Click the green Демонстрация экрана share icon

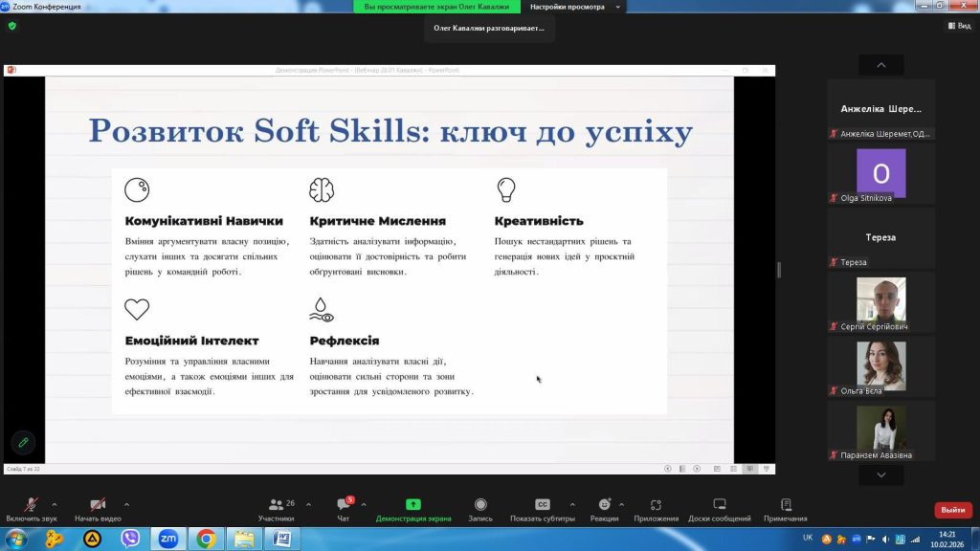(413, 505)
